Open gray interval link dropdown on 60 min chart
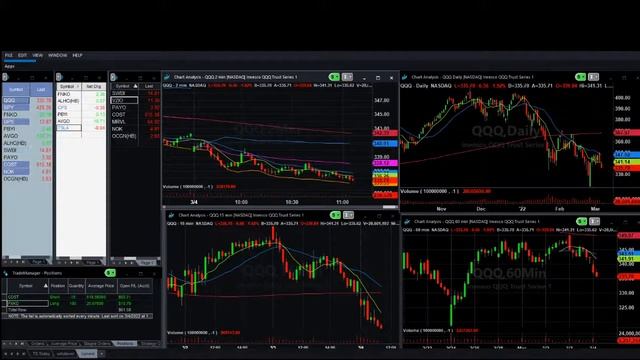The width and height of the screenshot is (640, 360). coord(595,221)
